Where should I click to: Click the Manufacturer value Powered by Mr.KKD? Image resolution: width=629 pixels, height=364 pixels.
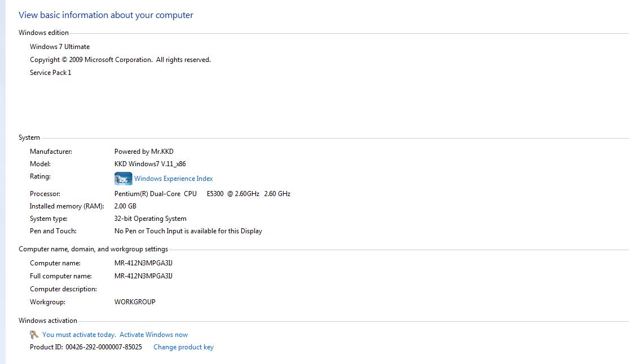coord(144,152)
